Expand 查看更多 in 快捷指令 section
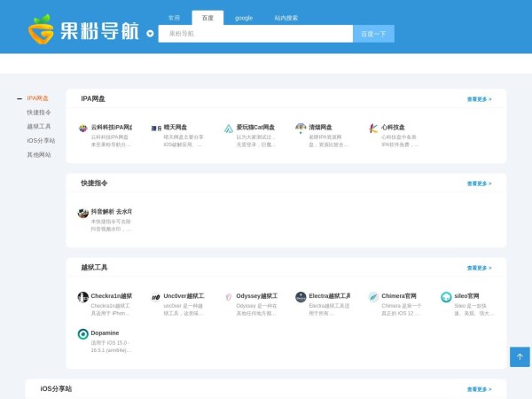This screenshot has height=399, width=532. tap(479, 184)
